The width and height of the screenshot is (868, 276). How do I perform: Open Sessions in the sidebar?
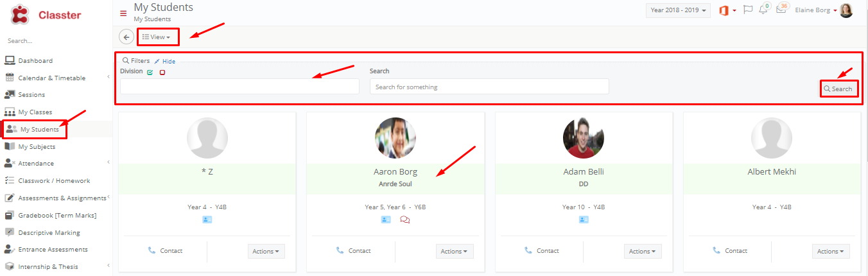(x=31, y=94)
